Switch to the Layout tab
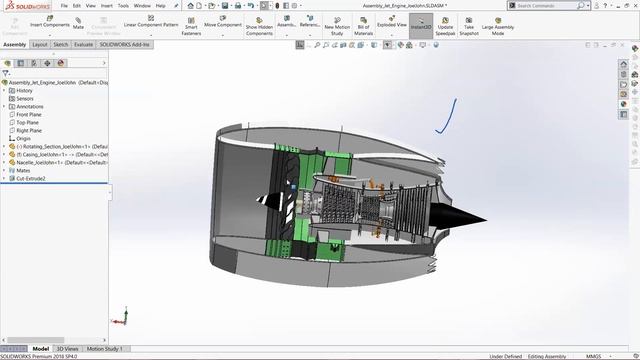 coord(40,44)
